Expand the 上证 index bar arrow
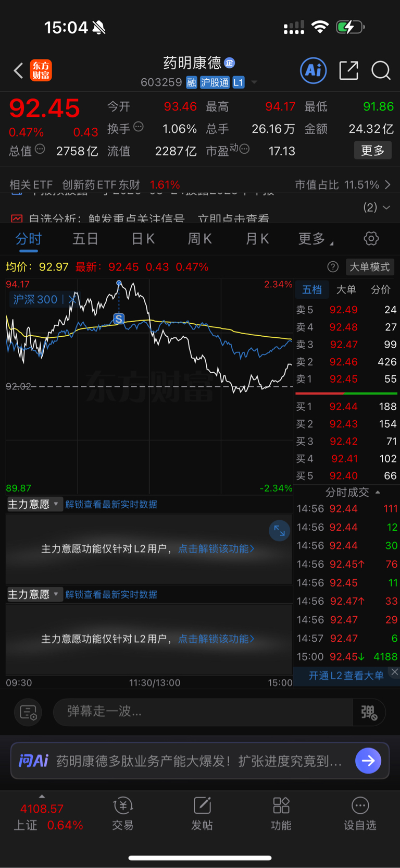Image resolution: width=400 pixels, height=868 pixels. coord(42,797)
